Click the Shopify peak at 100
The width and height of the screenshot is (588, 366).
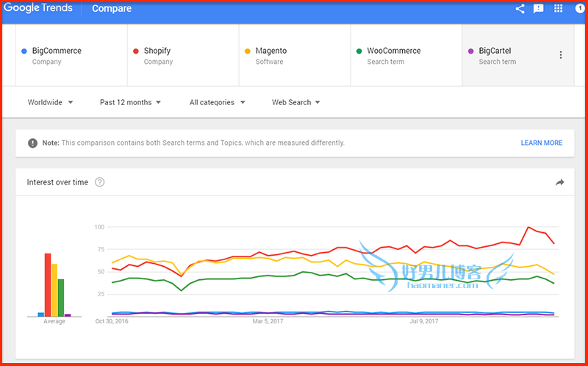pyautogui.click(x=528, y=227)
